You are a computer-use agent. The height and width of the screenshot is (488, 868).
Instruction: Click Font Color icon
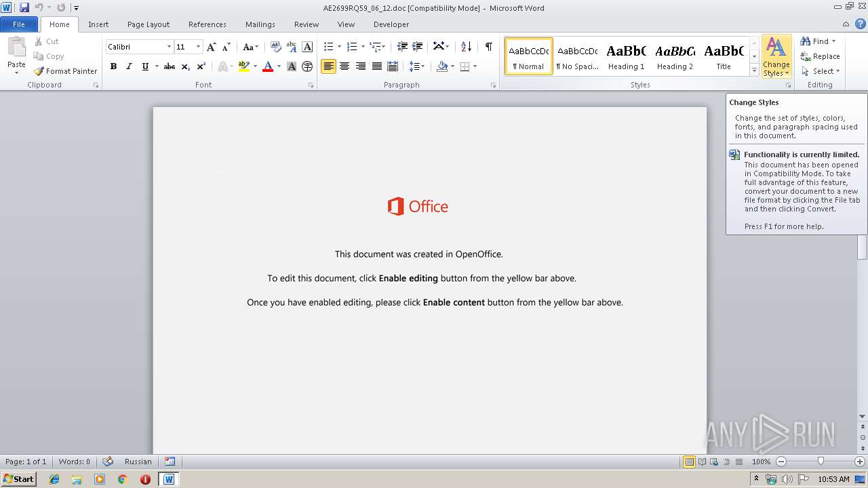coord(268,66)
